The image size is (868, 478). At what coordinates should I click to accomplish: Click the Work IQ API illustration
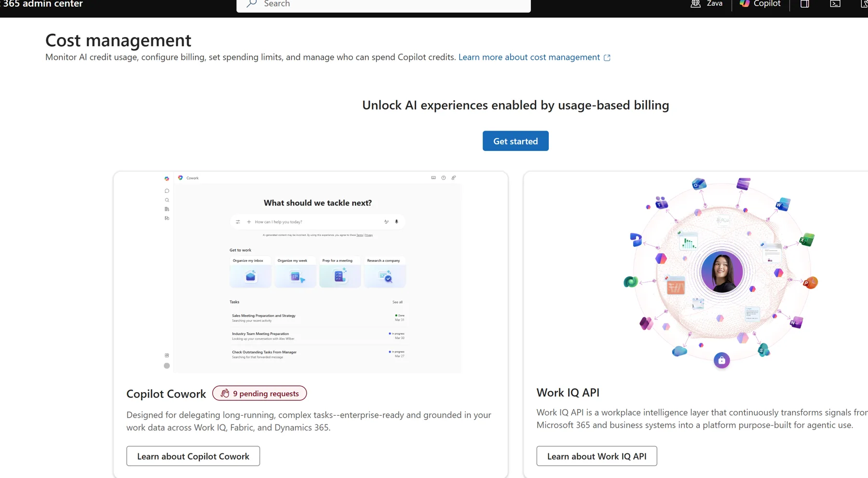721,272
